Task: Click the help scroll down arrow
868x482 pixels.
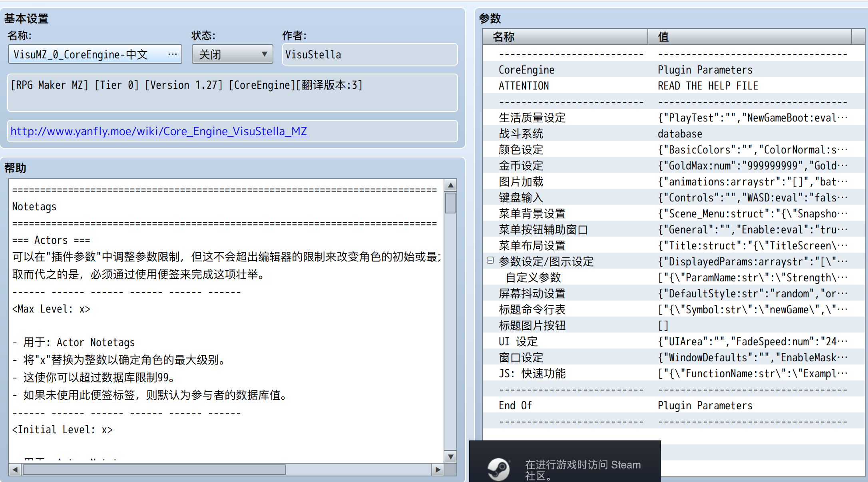Action: [x=451, y=457]
